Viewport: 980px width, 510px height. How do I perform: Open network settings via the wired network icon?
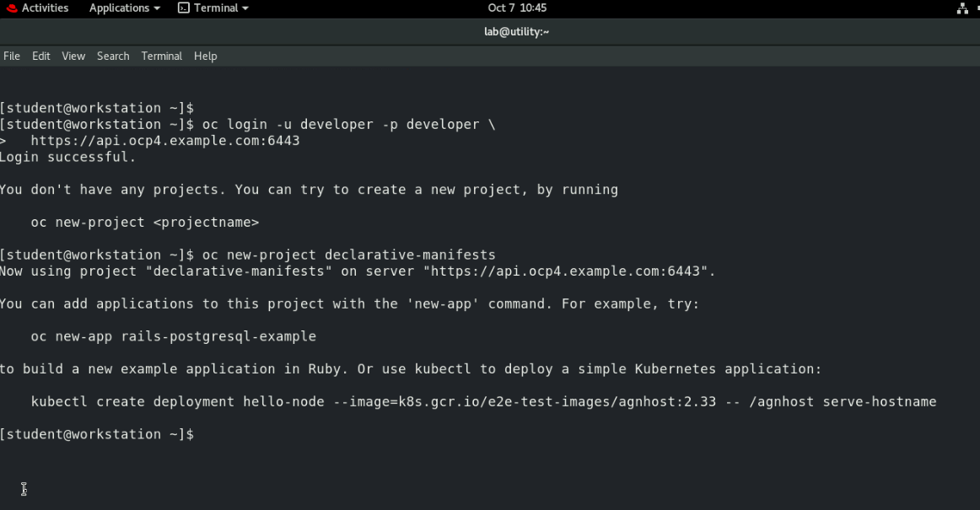[962, 8]
